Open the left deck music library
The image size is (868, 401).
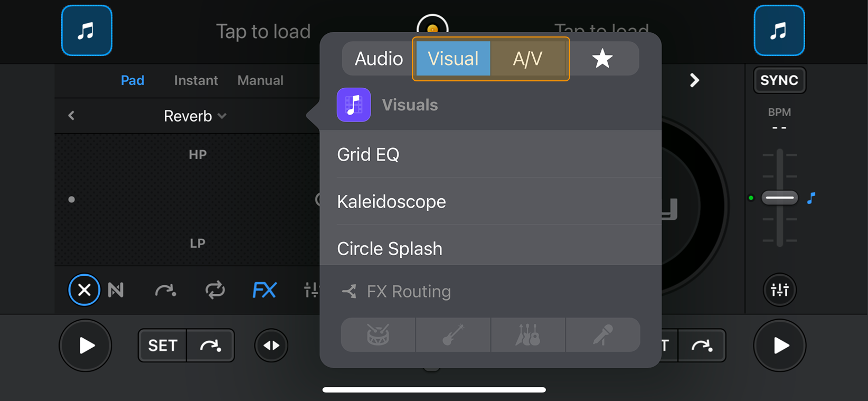tap(87, 30)
